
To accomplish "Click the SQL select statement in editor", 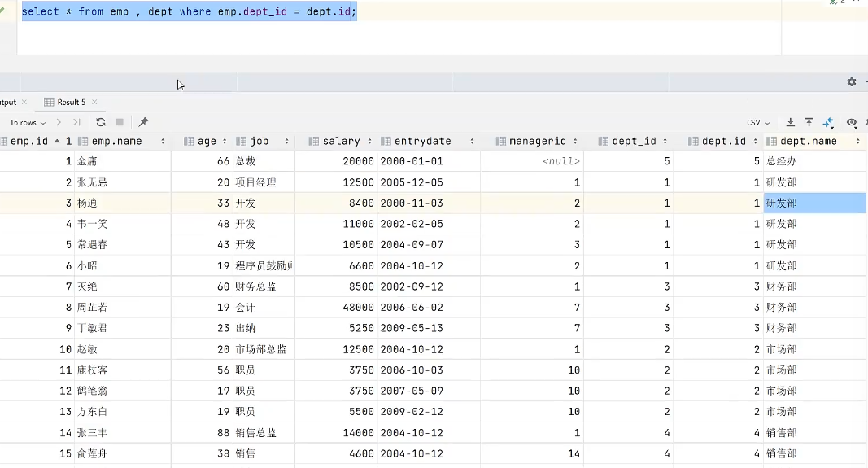I will pos(190,11).
